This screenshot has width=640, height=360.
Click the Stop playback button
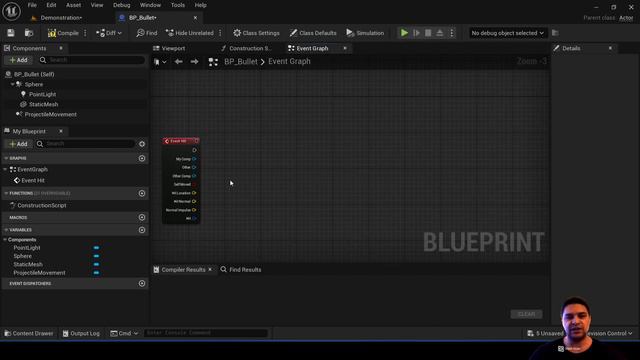point(428,33)
